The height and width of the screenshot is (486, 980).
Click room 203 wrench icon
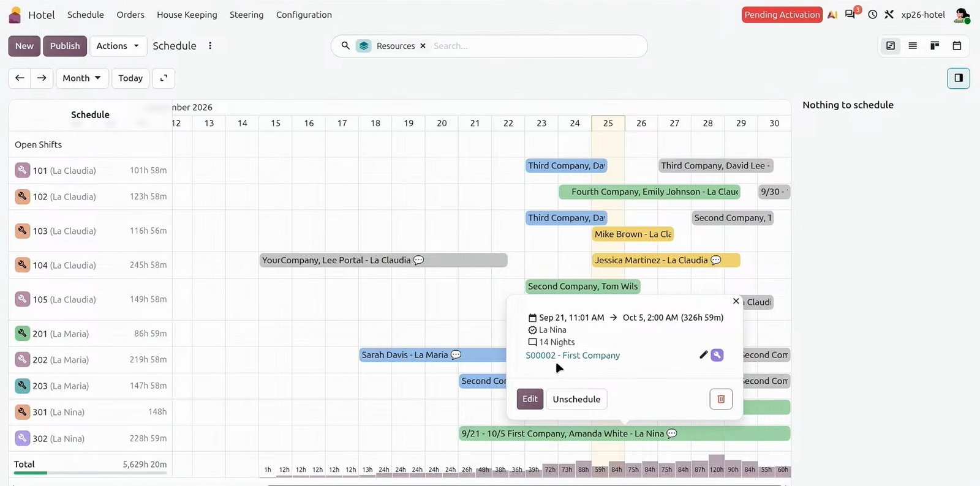[23, 386]
